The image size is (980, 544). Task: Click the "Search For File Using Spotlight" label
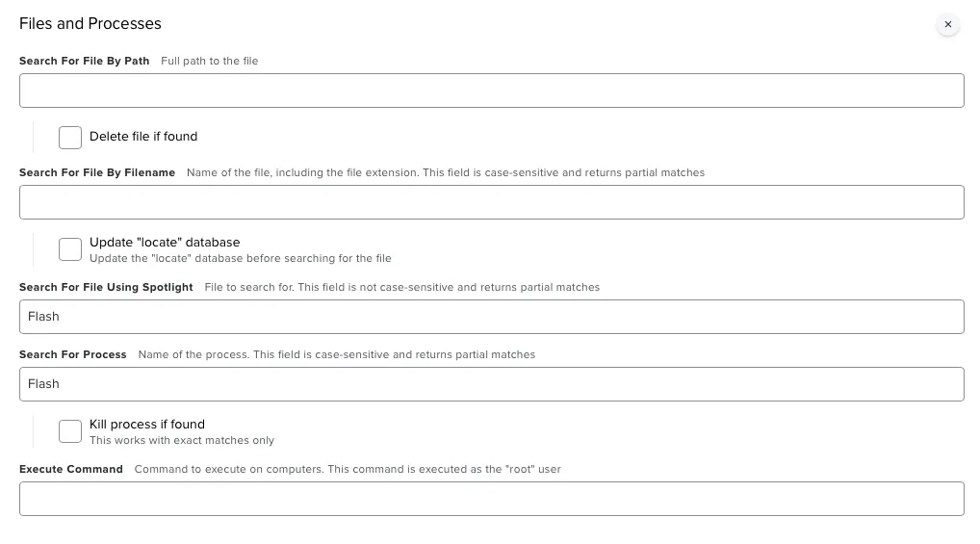point(106,287)
